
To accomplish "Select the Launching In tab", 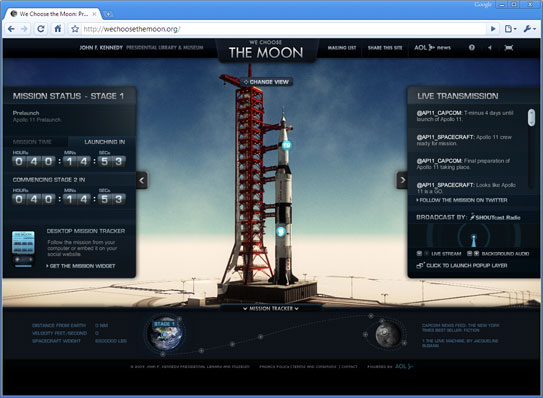I will click(x=105, y=142).
